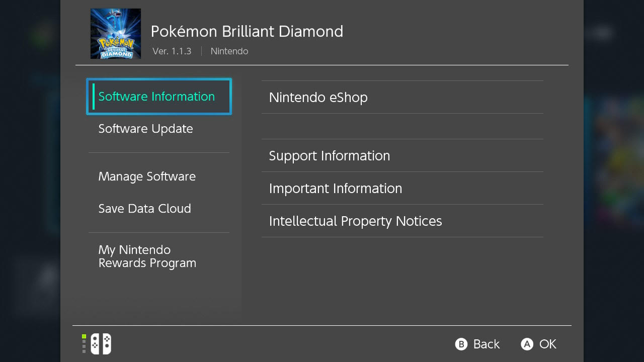Click the Ver. 1.1.3 version text
The image size is (644, 362).
pyautogui.click(x=172, y=51)
